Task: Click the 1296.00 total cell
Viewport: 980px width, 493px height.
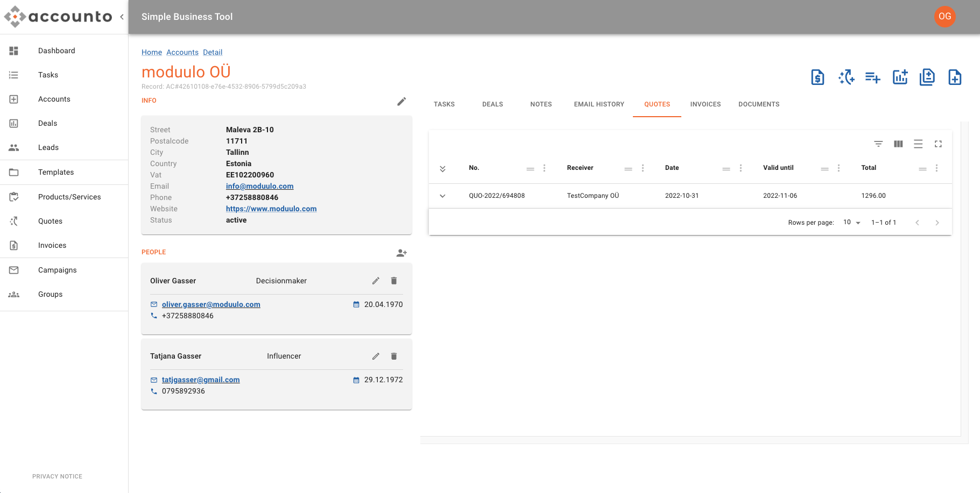Action: [x=873, y=196]
